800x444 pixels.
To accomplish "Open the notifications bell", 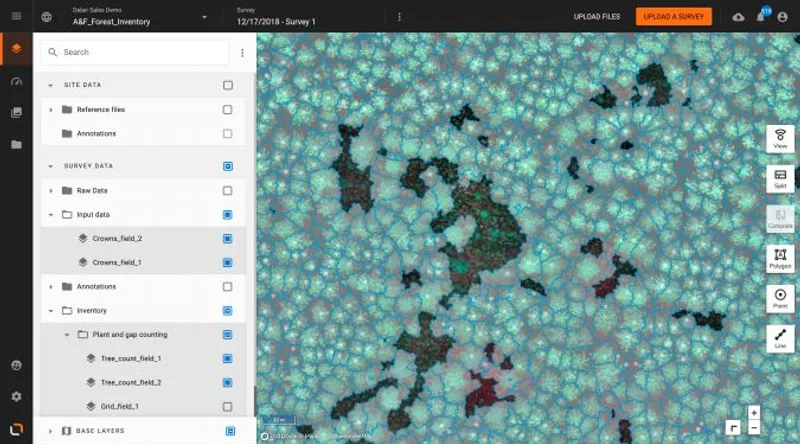I will [x=761, y=17].
